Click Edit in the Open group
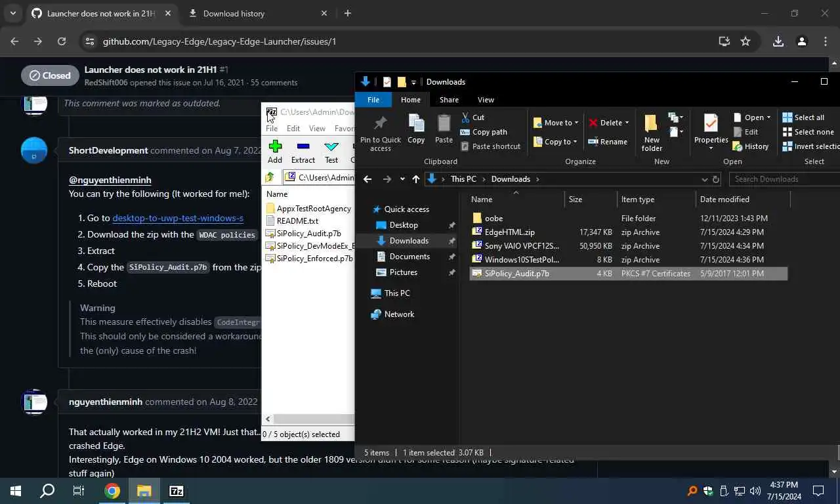The height and width of the screenshot is (504, 840). point(745,132)
